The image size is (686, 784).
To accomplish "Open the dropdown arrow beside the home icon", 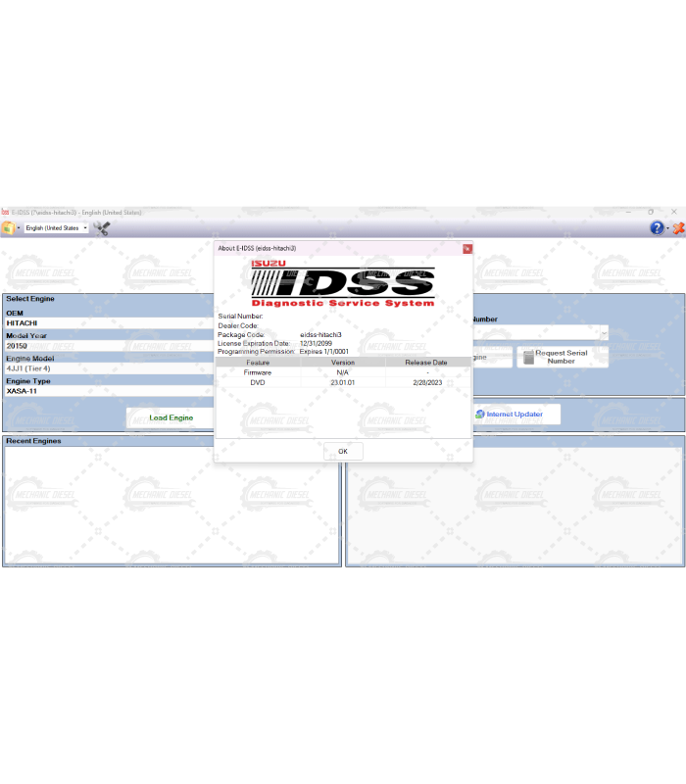I will click(17, 227).
